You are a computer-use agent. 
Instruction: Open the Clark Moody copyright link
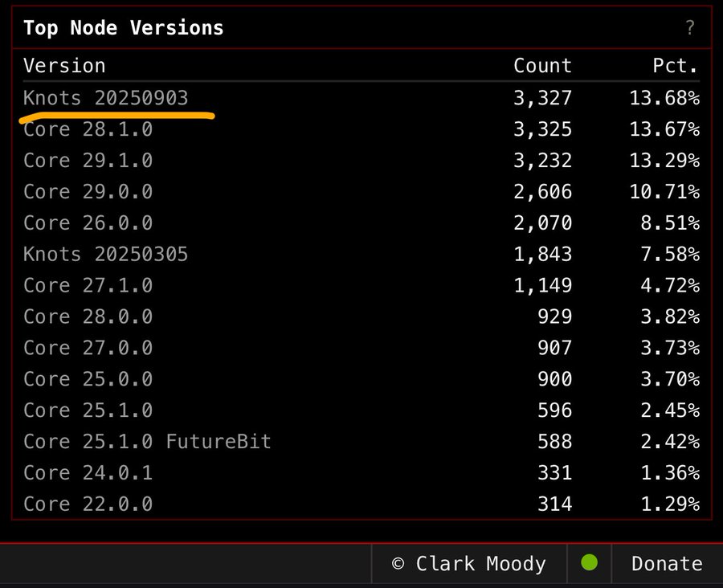pos(468,564)
